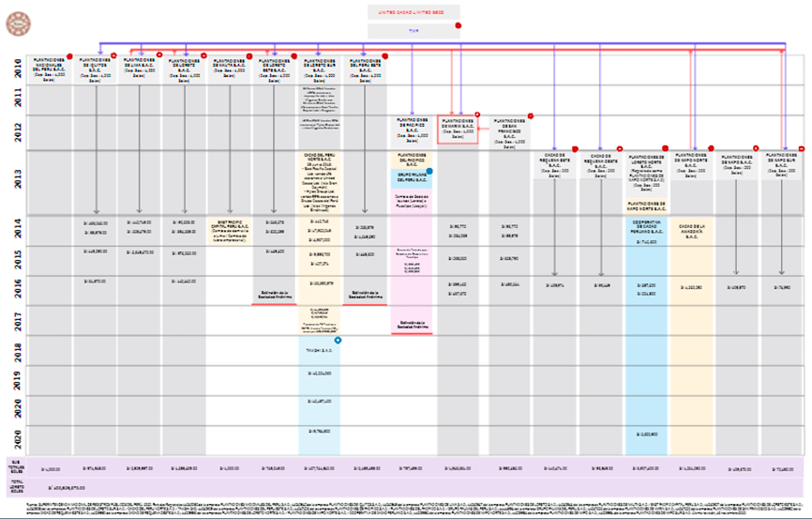
Task: Select Cacao de Requena Oeste S.A.C. box
Action: point(601,165)
